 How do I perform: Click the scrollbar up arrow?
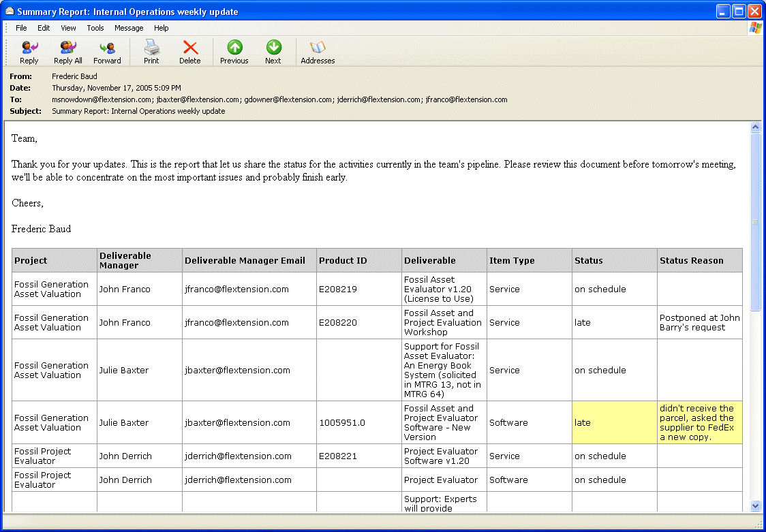[755, 127]
